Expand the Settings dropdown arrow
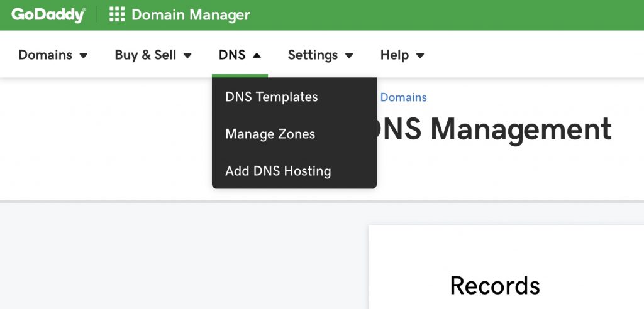 (x=349, y=56)
